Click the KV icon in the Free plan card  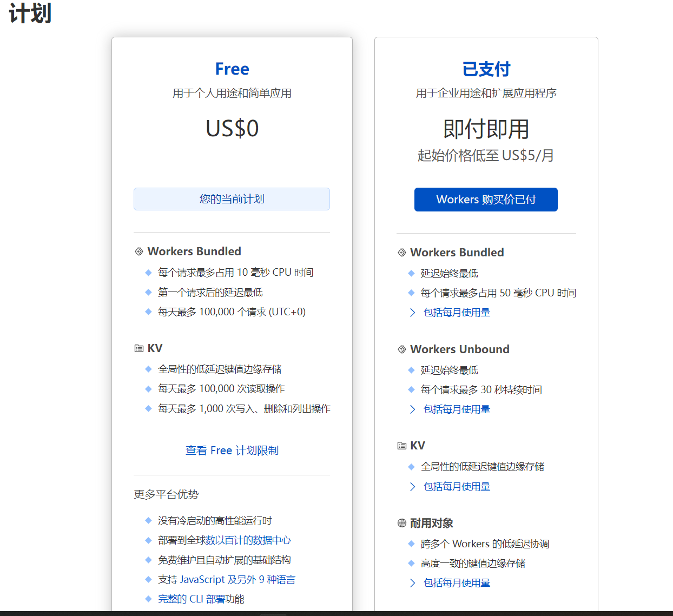tap(138, 348)
